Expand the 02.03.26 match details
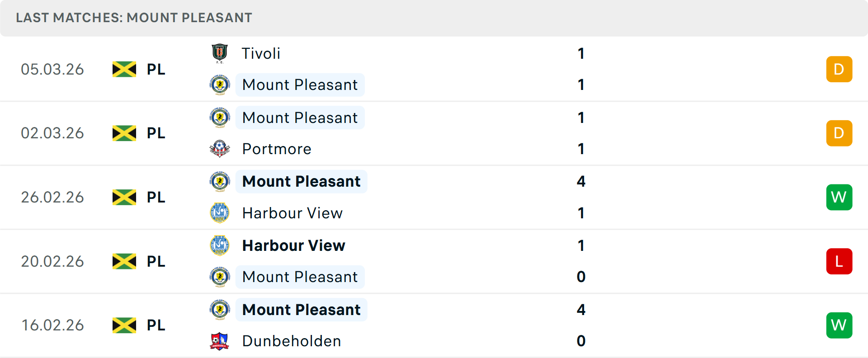Image resolution: width=868 pixels, height=358 pixels. pos(434,133)
